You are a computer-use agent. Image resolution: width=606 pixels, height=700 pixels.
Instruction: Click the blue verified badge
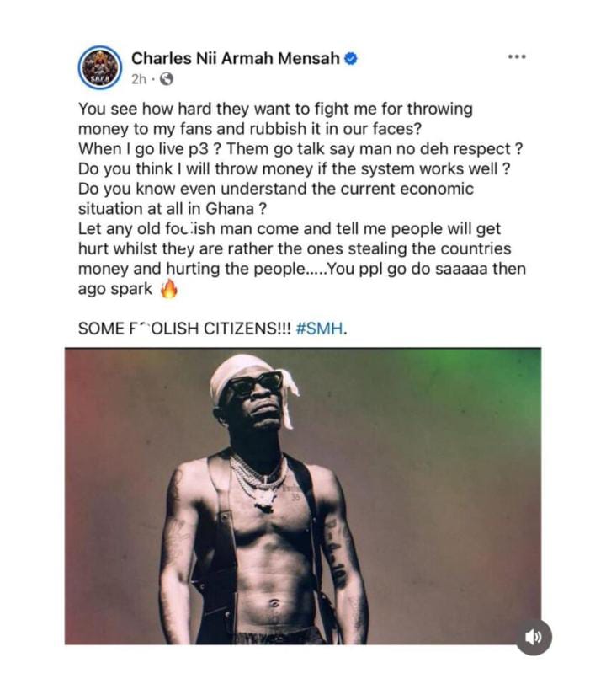click(x=352, y=58)
